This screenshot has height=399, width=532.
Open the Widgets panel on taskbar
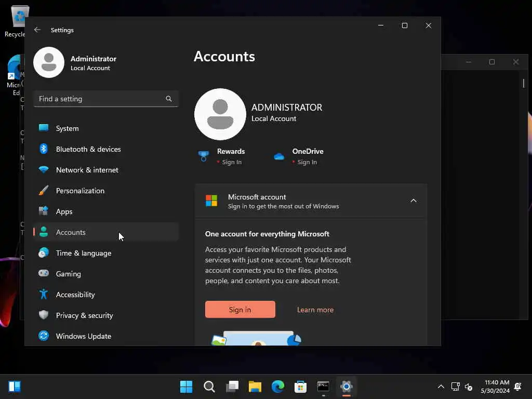pyautogui.click(x=15, y=387)
